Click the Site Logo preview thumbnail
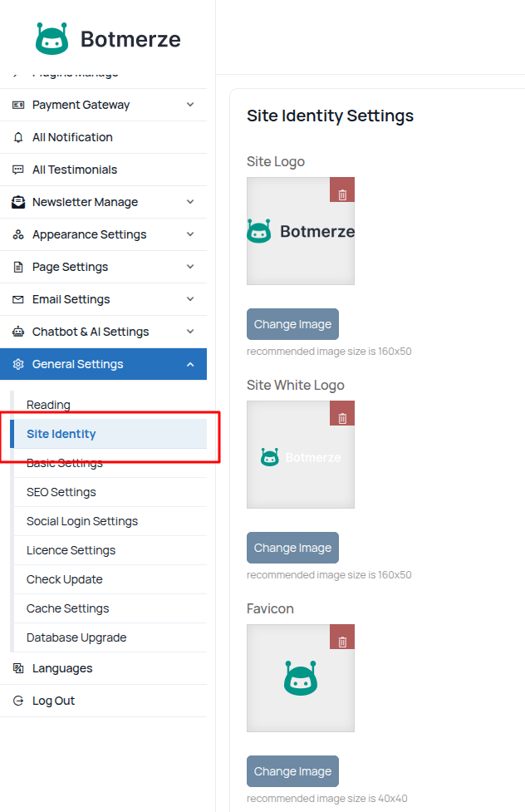Screen dimensions: 525x812 [300, 232]
